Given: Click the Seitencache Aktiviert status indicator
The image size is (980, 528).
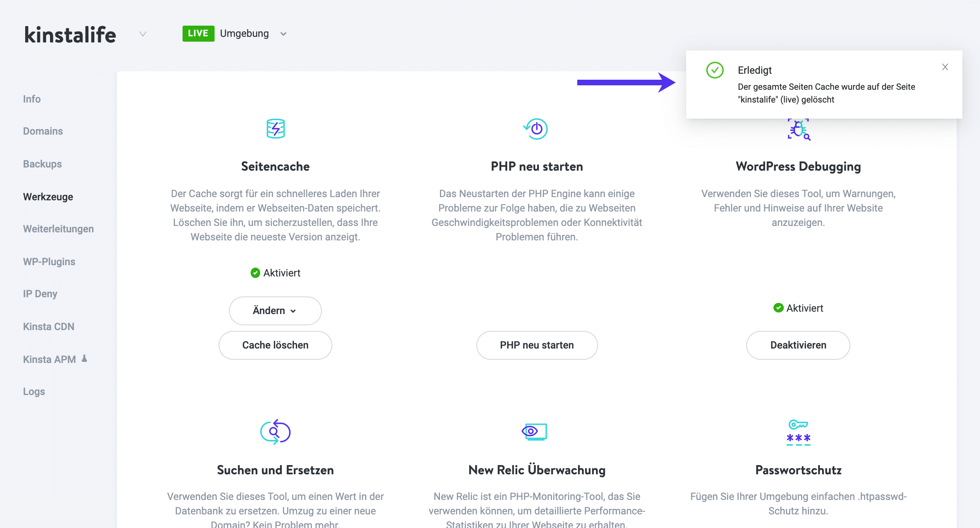Looking at the screenshot, I should [275, 273].
